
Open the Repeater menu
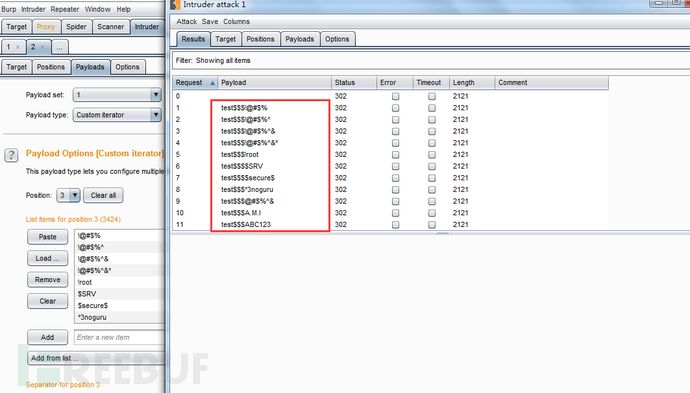(65, 9)
